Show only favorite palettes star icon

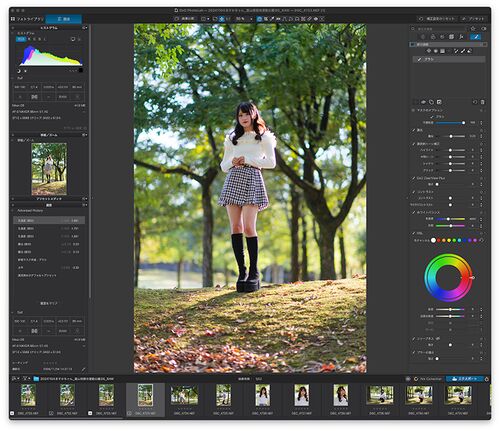pos(474,29)
